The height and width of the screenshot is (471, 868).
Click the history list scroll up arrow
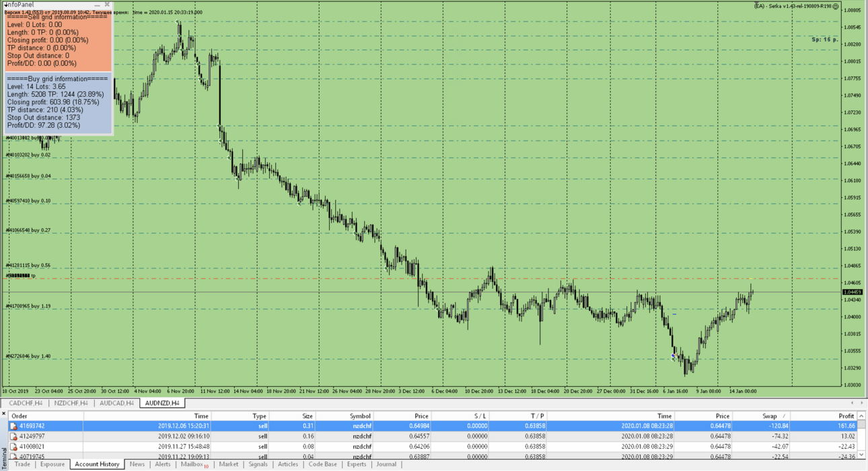[x=861, y=416]
